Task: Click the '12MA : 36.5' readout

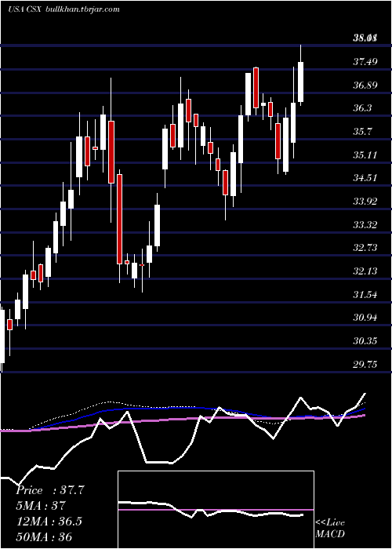Action: tap(49, 521)
